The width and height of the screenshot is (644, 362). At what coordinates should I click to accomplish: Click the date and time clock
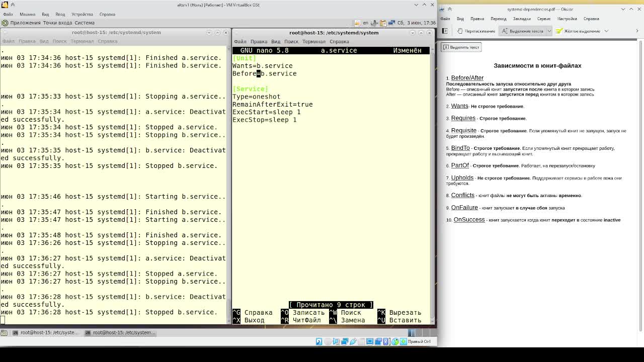click(x=417, y=23)
